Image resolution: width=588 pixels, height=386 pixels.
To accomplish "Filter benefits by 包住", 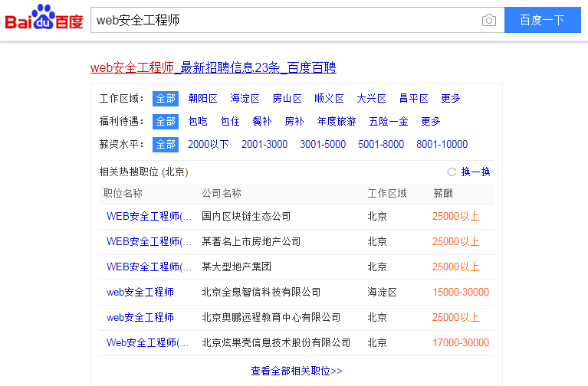I will [x=230, y=122].
